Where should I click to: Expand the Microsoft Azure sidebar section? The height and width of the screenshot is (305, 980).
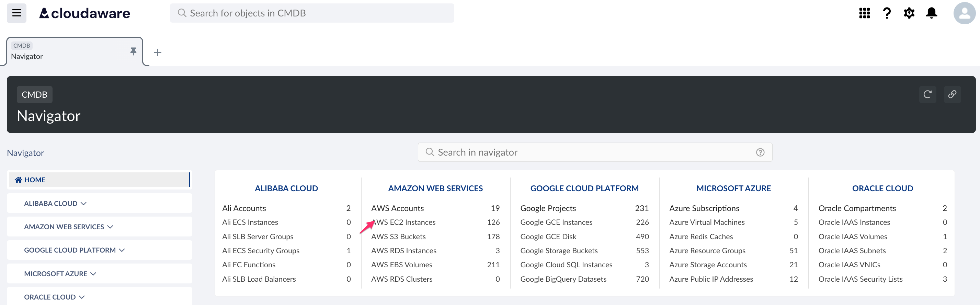point(60,274)
